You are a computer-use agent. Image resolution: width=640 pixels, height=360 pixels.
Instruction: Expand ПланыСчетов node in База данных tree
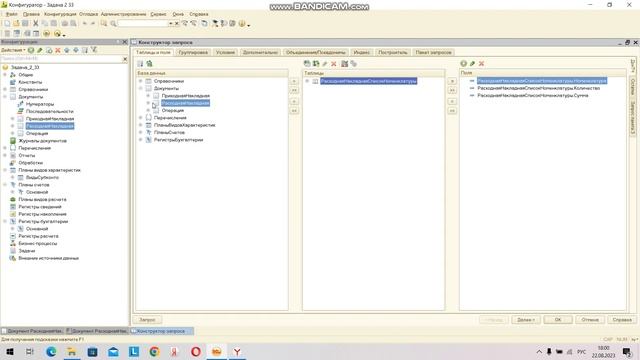pyautogui.click(x=141, y=133)
